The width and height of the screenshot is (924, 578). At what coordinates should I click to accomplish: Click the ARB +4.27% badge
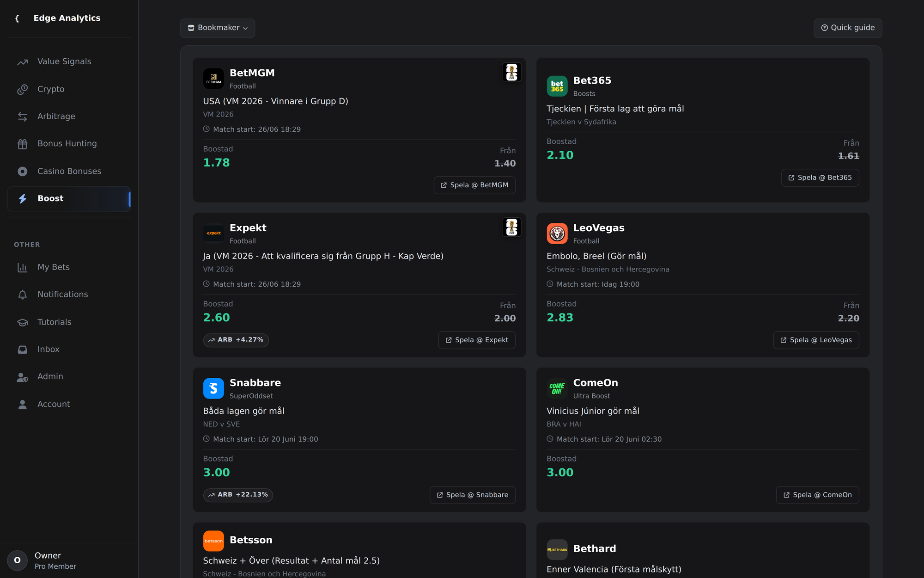(x=236, y=340)
